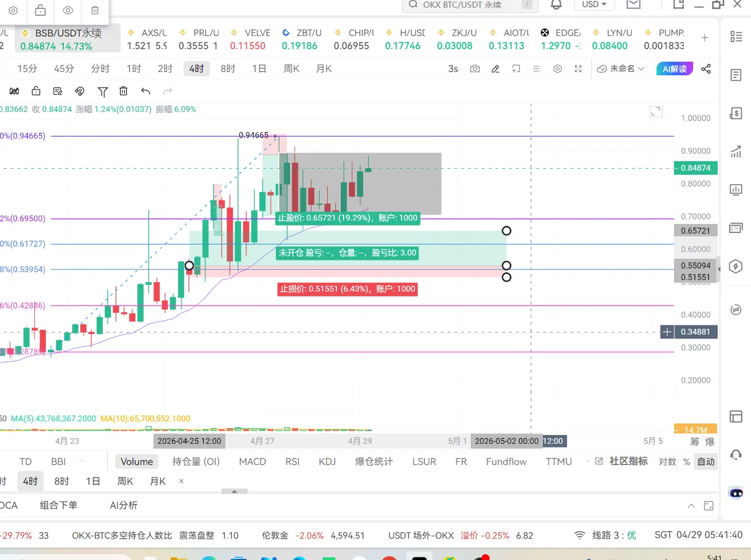This screenshot has width=751, height=560.
Task: Select the Fundflow indicator tab
Action: (x=506, y=462)
